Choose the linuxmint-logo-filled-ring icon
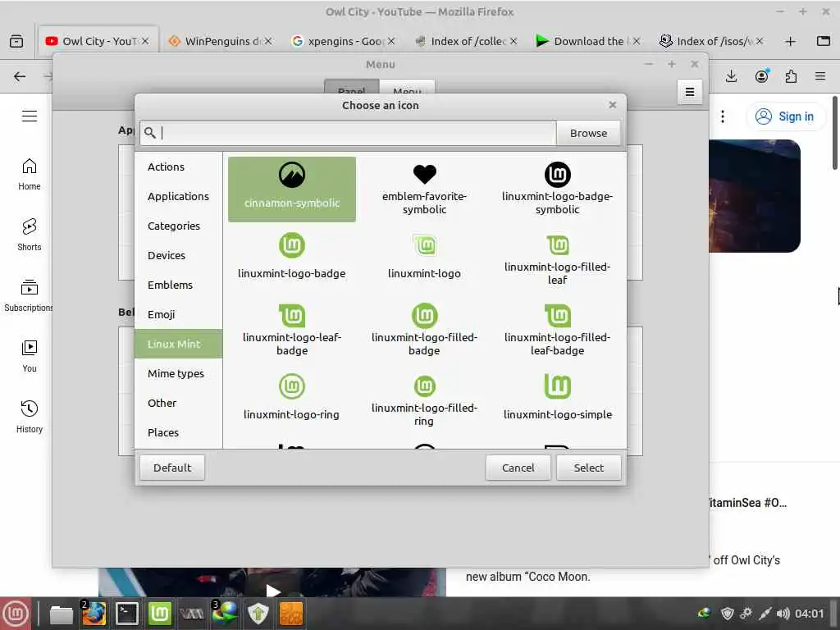Image resolution: width=840 pixels, height=630 pixels. 424,400
